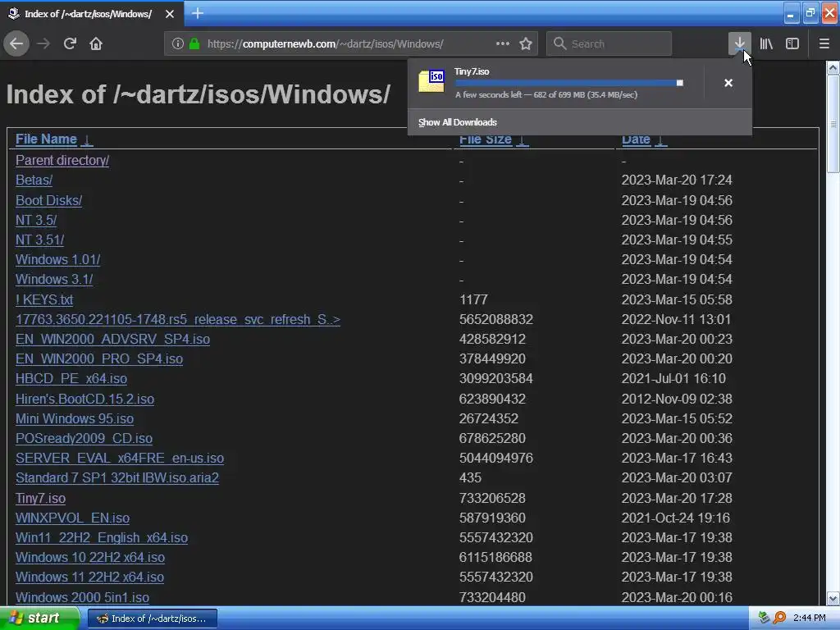840x630 pixels.
Task: Open the Library toolbar icon
Action: (x=766, y=43)
